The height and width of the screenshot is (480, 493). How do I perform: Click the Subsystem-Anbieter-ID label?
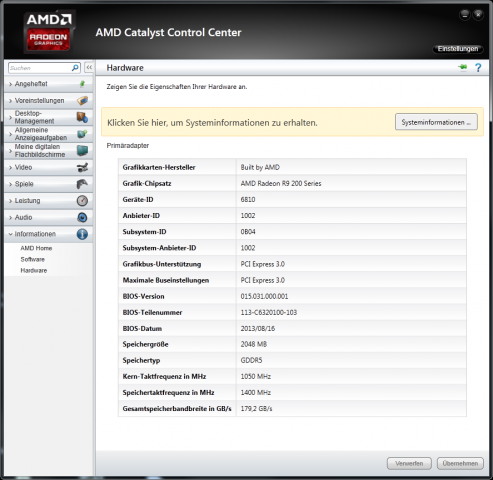coord(159,248)
